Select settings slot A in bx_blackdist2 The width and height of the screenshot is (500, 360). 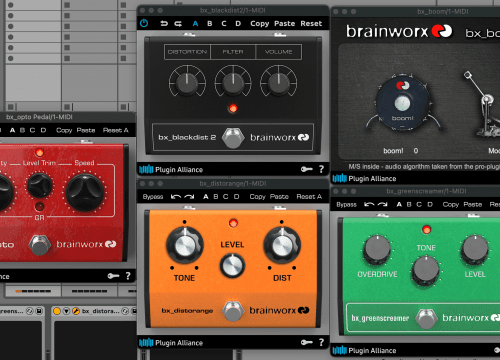pos(195,24)
